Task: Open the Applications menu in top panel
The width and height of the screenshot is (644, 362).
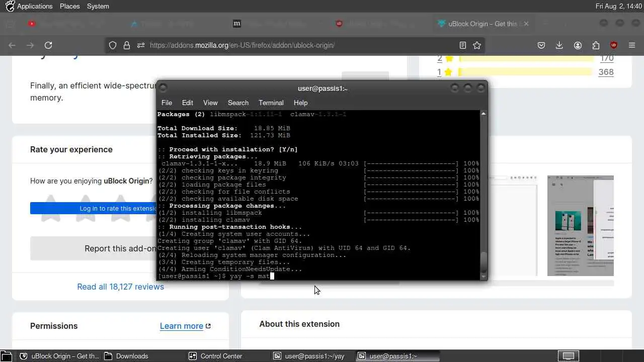Action: (x=35, y=6)
